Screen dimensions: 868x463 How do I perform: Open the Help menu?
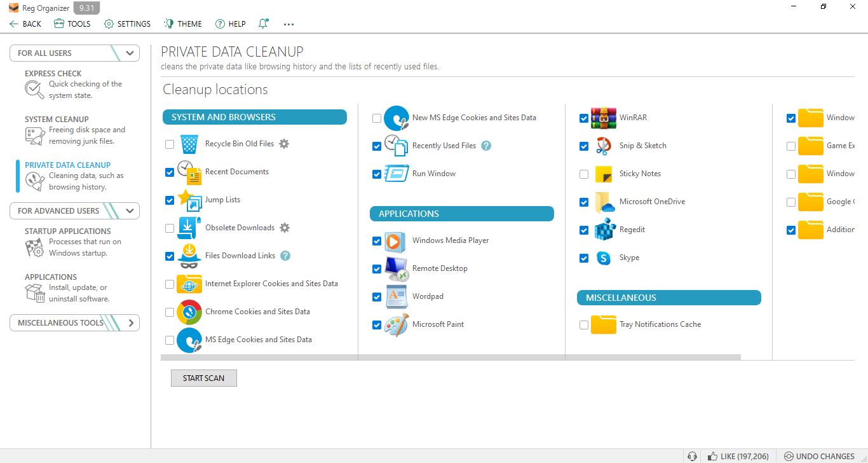coord(230,24)
